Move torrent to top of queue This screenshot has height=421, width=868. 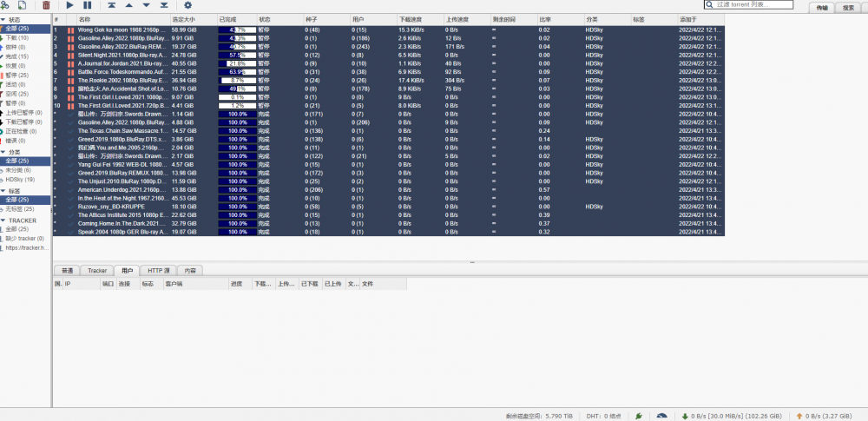(x=111, y=5)
